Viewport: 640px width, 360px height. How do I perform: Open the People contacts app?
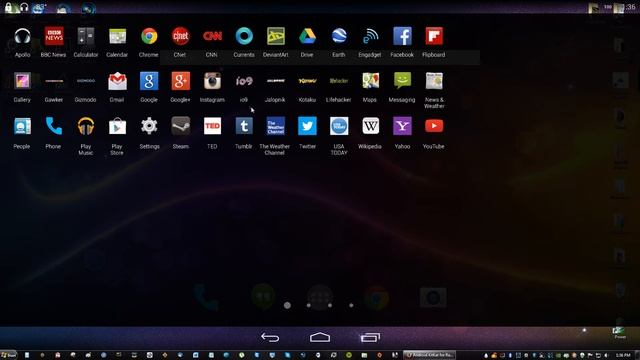pyautogui.click(x=22, y=126)
